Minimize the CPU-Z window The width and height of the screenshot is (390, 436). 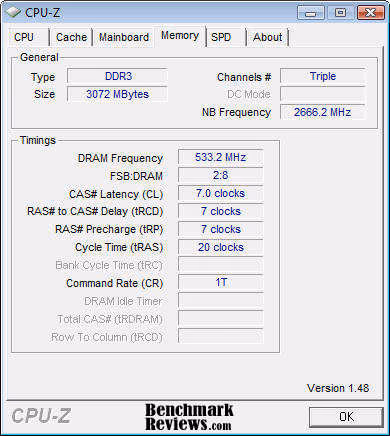click(311, 13)
